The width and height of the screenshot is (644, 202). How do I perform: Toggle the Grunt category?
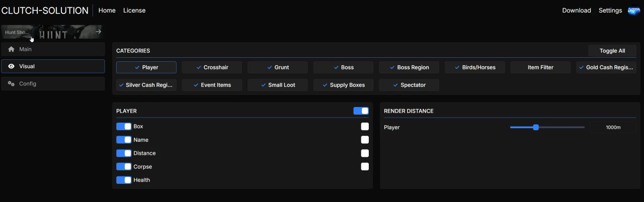pyautogui.click(x=278, y=67)
